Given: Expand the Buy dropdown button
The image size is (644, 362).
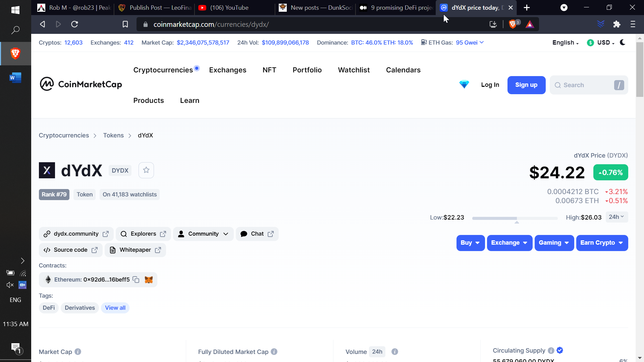Looking at the screenshot, I should pyautogui.click(x=470, y=243).
